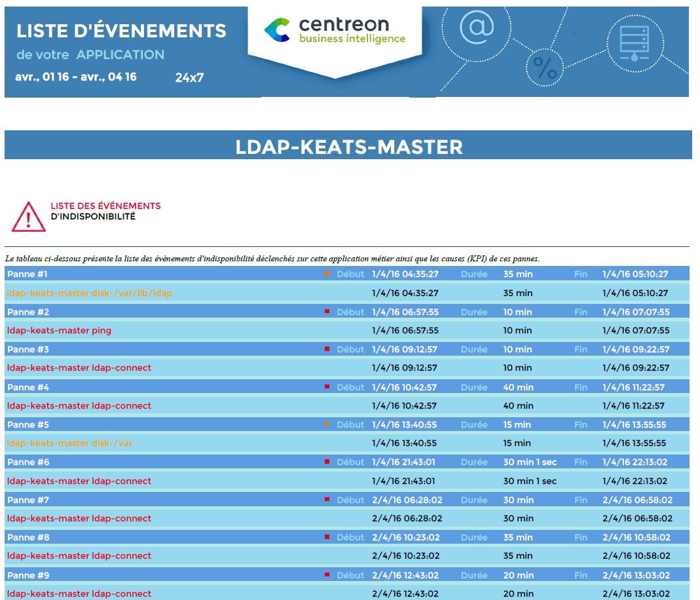Click the 24x7 time period label
This screenshot has height=600, width=700.
[189, 78]
